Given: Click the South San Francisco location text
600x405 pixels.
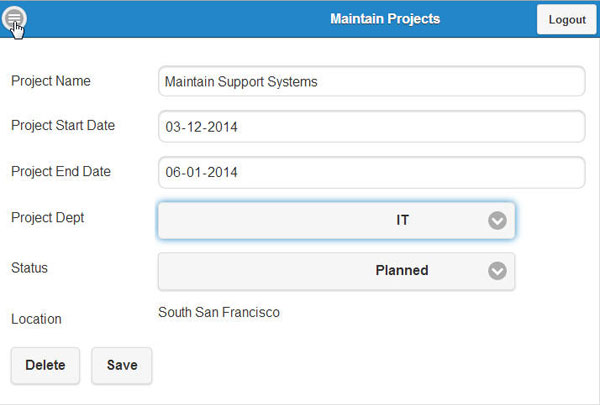Looking at the screenshot, I should pos(219,313).
